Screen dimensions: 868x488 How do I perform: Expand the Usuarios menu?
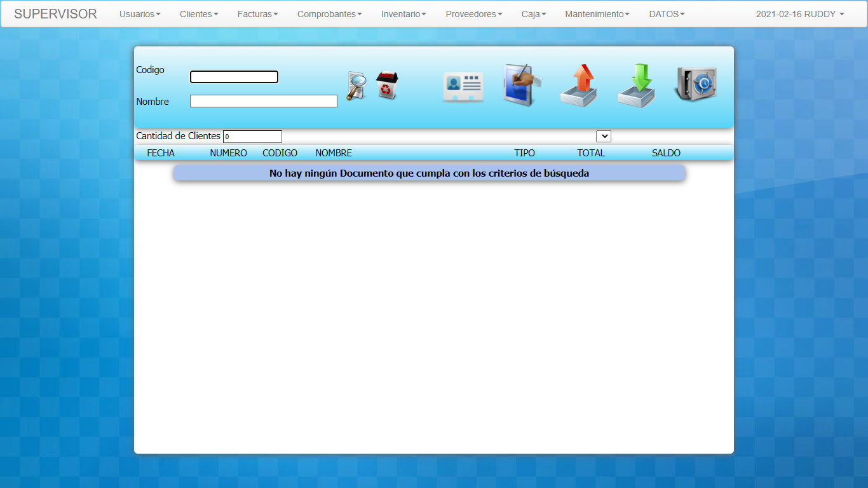[x=140, y=14]
